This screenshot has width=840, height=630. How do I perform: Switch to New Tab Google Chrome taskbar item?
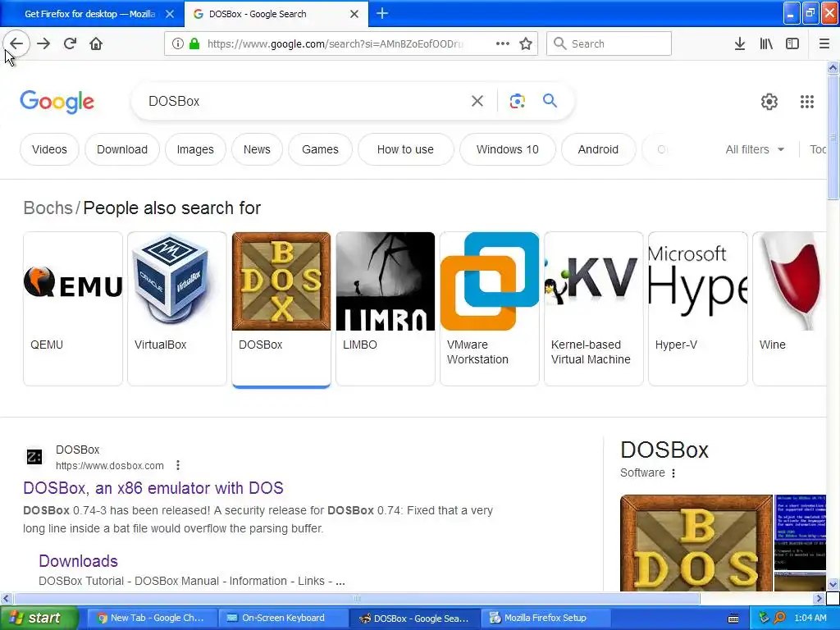click(151, 619)
